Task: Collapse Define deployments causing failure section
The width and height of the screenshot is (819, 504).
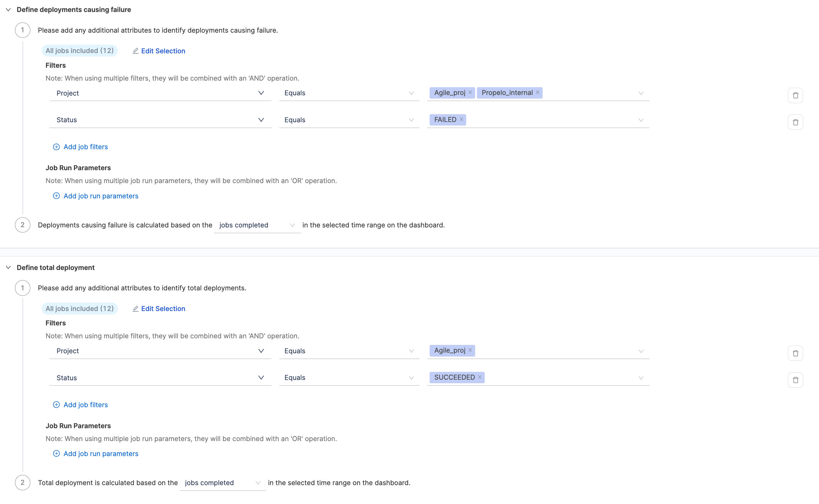Action: tap(8, 10)
